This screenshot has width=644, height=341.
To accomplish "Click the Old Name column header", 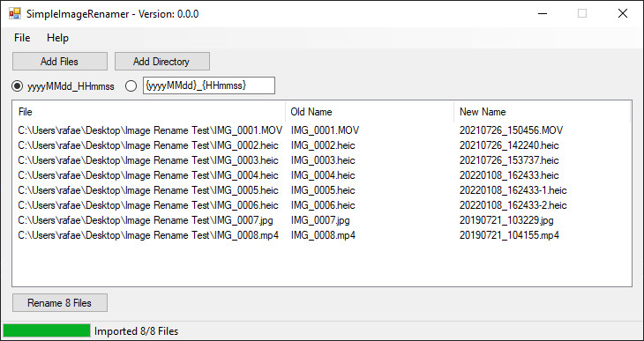I will pos(370,112).
